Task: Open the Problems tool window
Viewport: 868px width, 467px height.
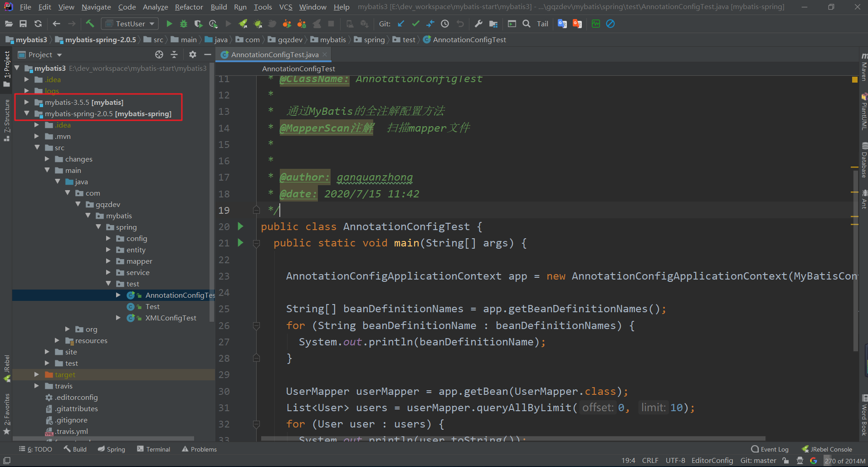Action: click(199, 449)
